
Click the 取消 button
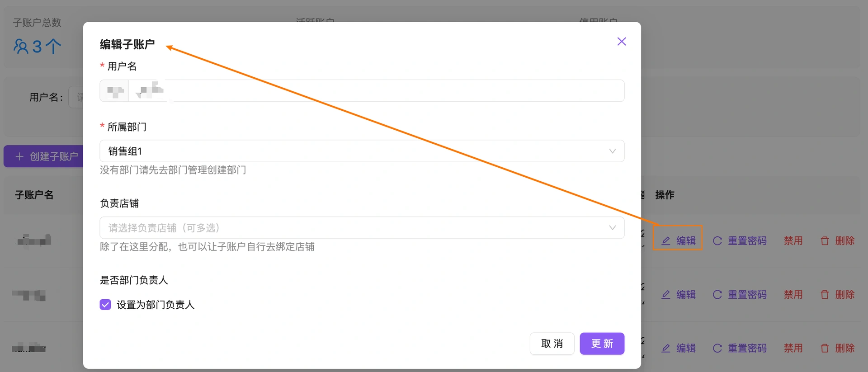point(552,344)
